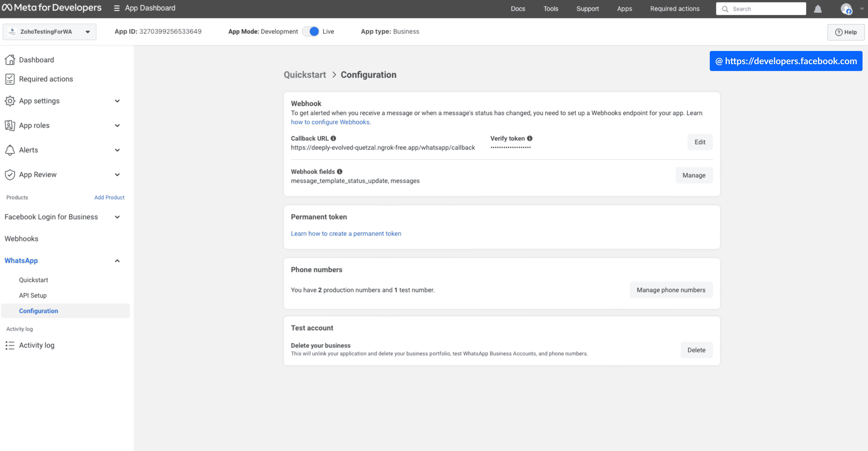This screenshot has width=868, height=451.
Task: Collapse the WhatsApp section
Action: coord(117,260)
